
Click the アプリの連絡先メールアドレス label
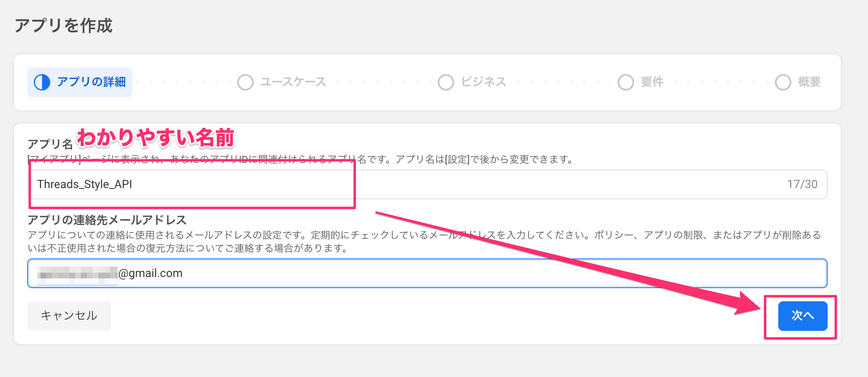[x=107, y=220]
